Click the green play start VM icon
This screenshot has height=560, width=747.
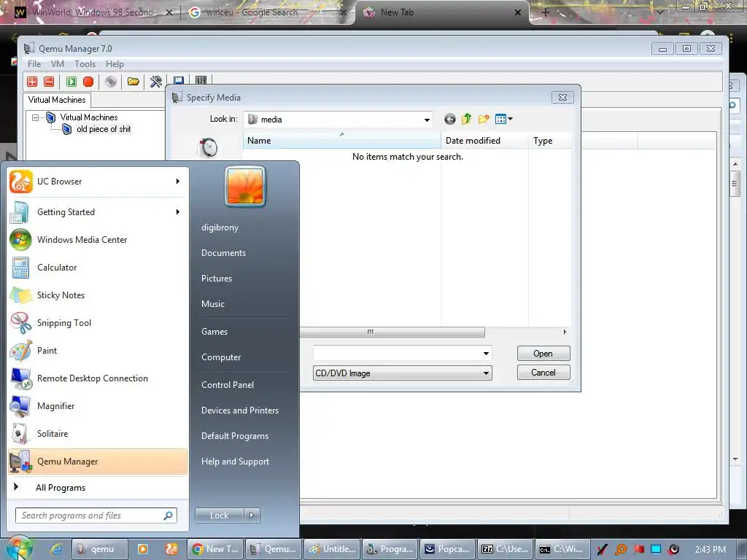[x=71, y=82]
